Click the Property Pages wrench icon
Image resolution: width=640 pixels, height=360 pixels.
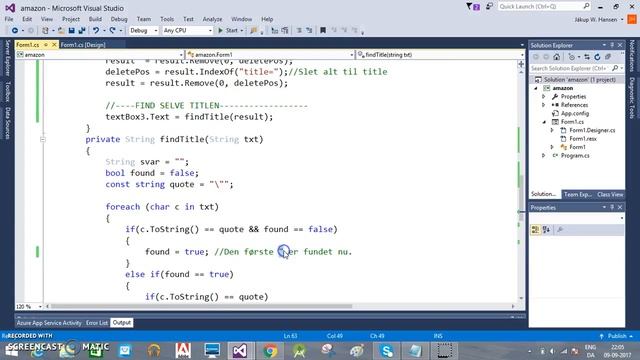click(x=560, y=230)
